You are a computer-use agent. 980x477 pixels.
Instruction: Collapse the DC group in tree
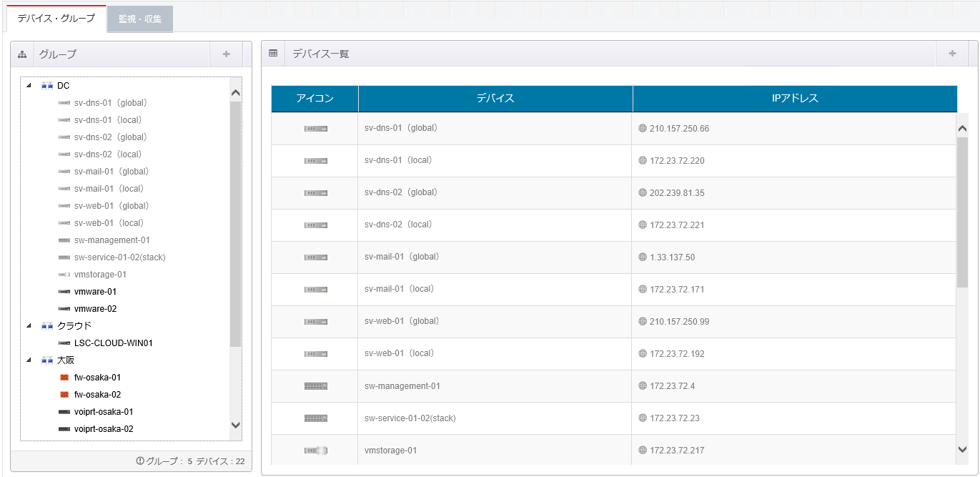pyautogui.click(x=29, y=86)
